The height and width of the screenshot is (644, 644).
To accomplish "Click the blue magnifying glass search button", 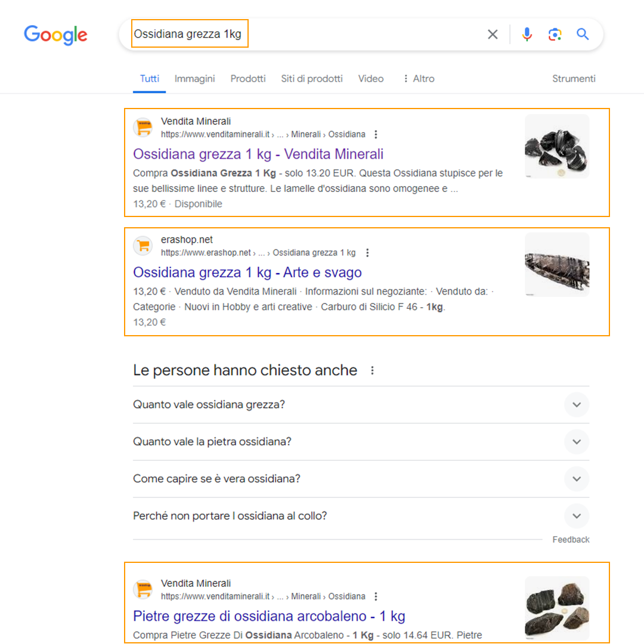I will click(x=583, y=35).
